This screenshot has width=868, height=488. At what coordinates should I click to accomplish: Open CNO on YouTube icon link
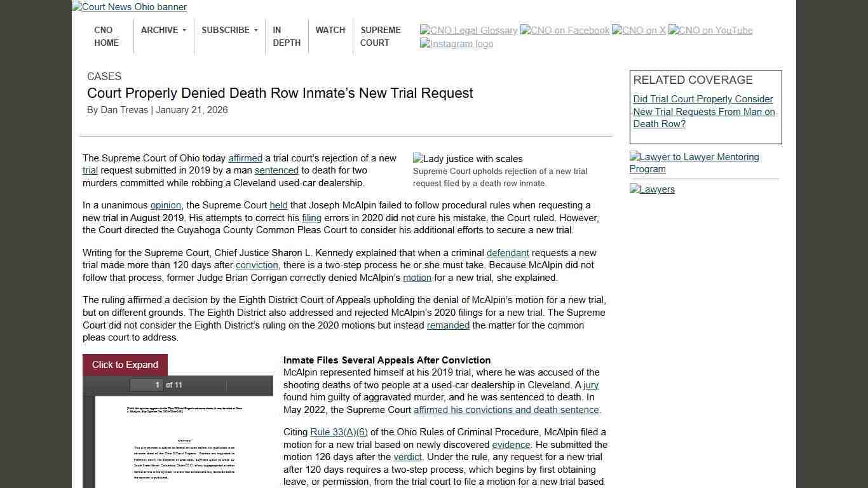(x=710, y=30)
